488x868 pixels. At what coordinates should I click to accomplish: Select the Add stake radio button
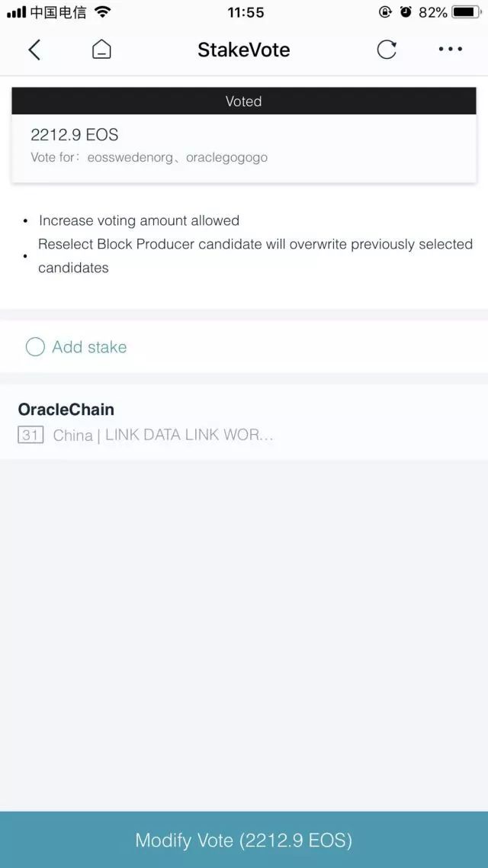35,347
